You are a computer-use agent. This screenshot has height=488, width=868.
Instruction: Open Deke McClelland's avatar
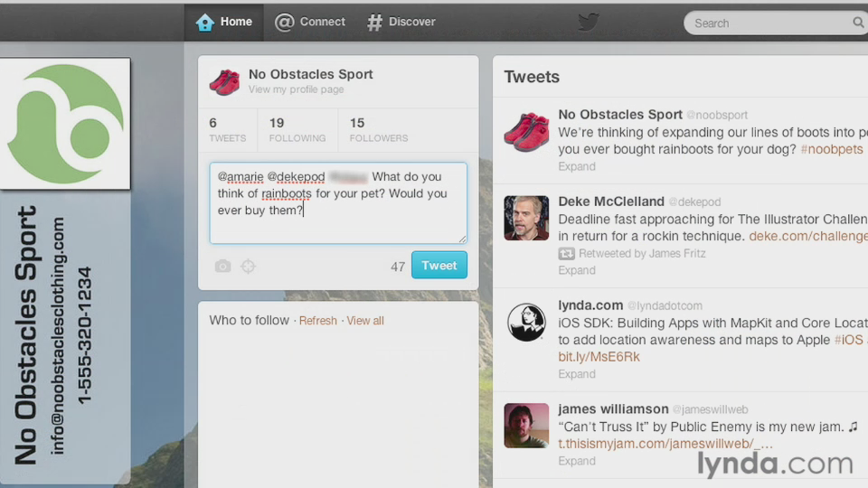click(526, 218)
